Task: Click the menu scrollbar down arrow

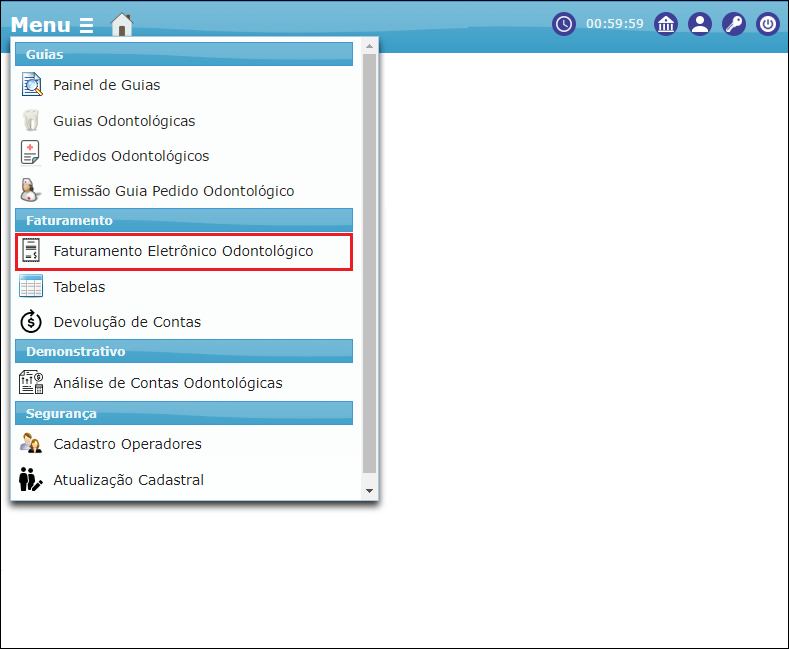Action: click(369, 491)
